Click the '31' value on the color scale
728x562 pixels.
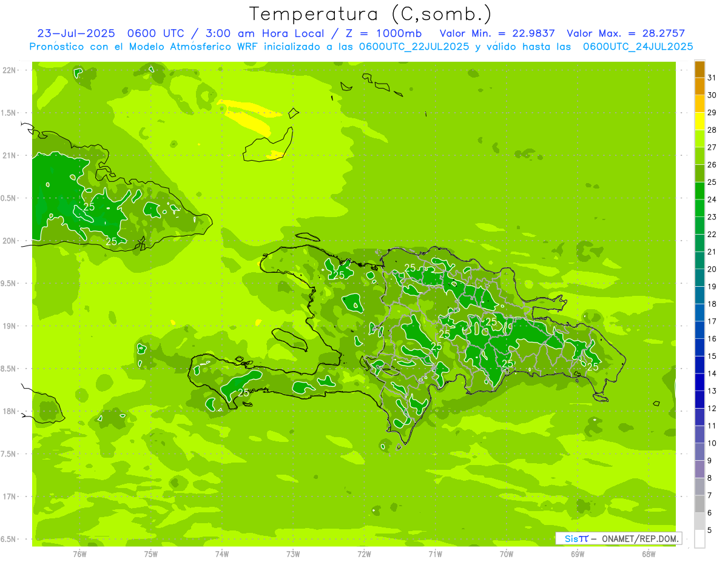[x=712, y=78]
